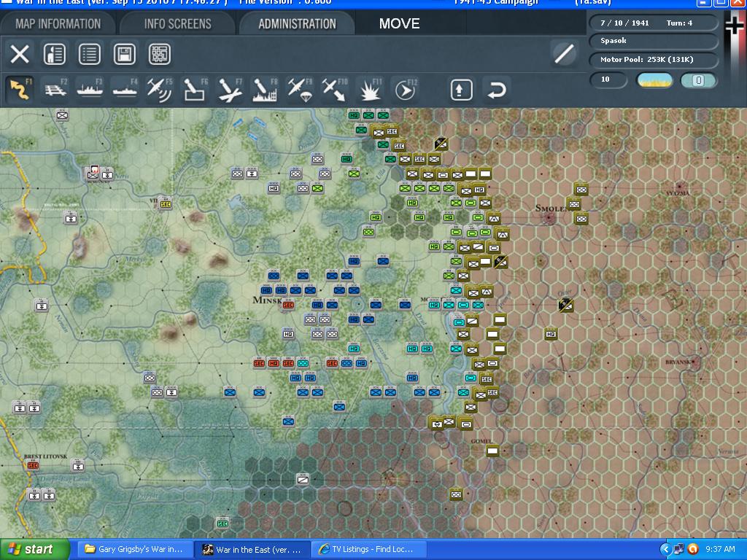The height and width of the screenshot is (560, 747).
Task: Click the clear weather indicator pill
Action: pyautogui.click(x=654, y=80)
